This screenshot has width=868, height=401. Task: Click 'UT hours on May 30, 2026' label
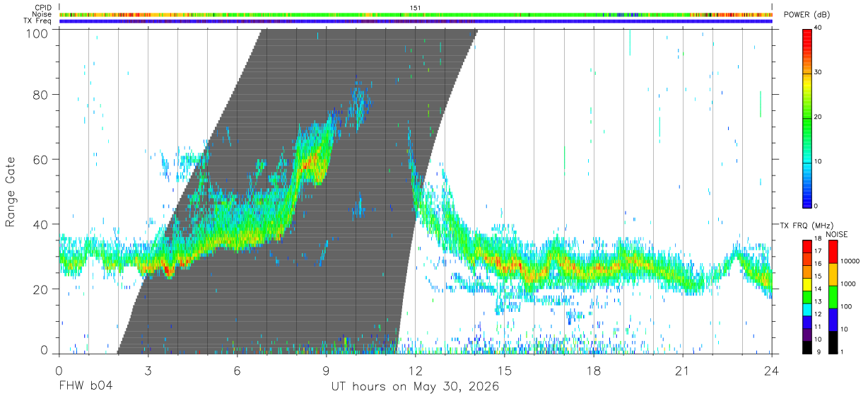point(415,386)
